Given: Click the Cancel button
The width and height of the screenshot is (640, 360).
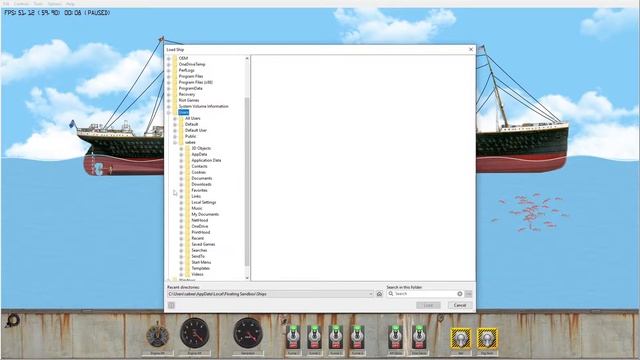Looking at the screenshot, I should point(460,305).
